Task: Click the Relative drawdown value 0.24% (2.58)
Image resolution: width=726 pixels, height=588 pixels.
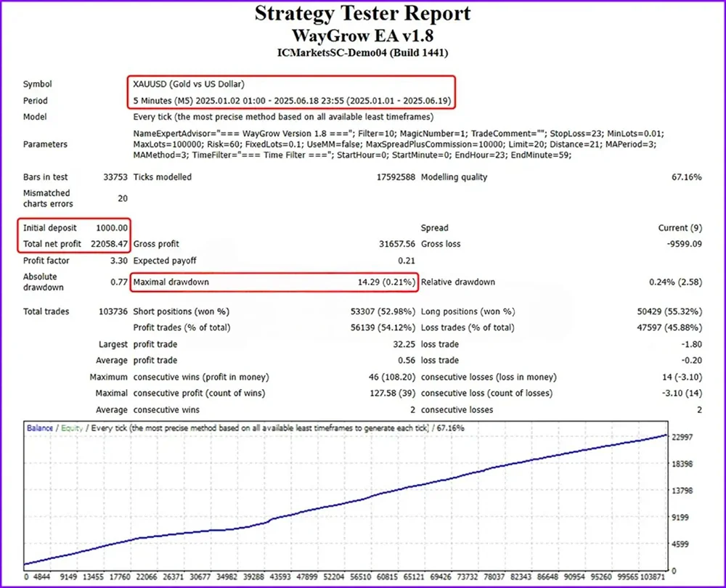Action: tap(675, 282)
